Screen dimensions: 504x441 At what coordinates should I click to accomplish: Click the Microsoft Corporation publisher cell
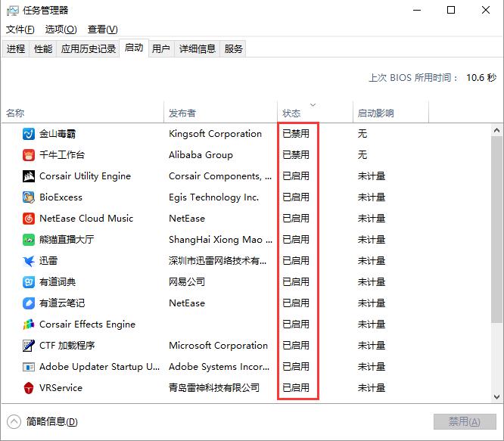[x=218, y=346]
